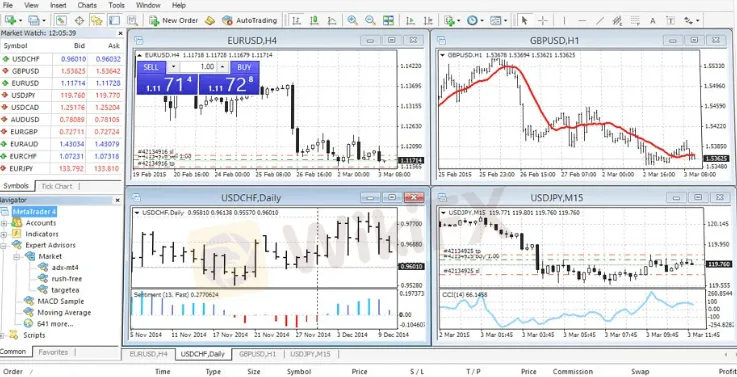
Task: Open the Periods dropdown arrow
Action: 482,21
